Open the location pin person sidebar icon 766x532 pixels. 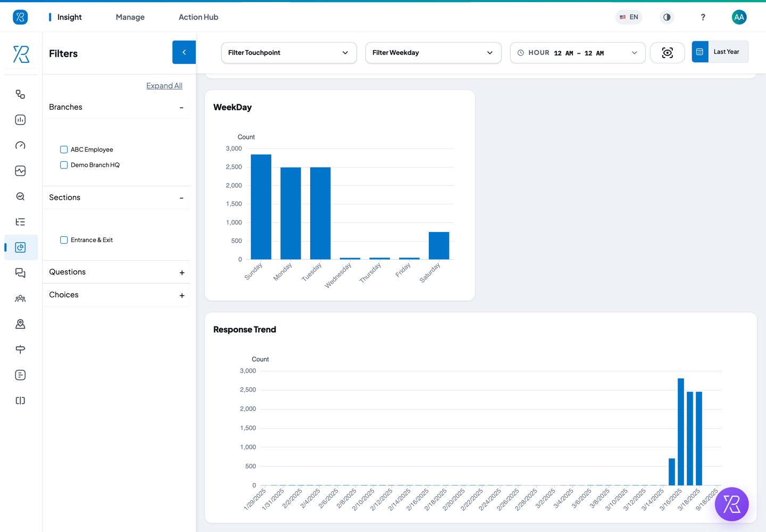(20, 324)
